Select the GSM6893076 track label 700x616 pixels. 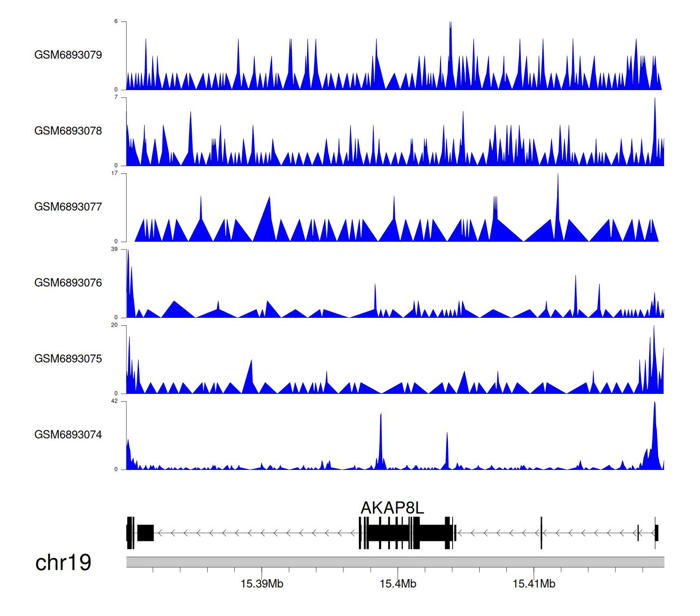pos(68,283)
